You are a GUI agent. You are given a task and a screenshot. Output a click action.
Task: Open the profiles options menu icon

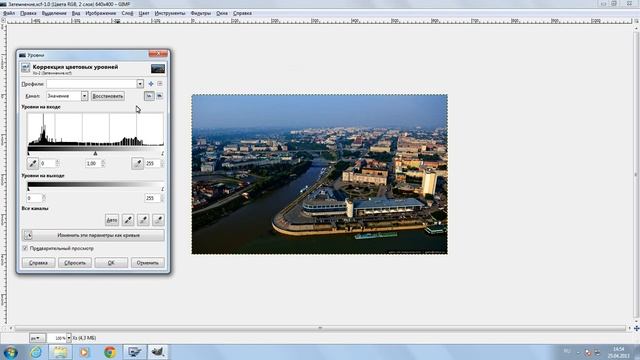[160, 84]
